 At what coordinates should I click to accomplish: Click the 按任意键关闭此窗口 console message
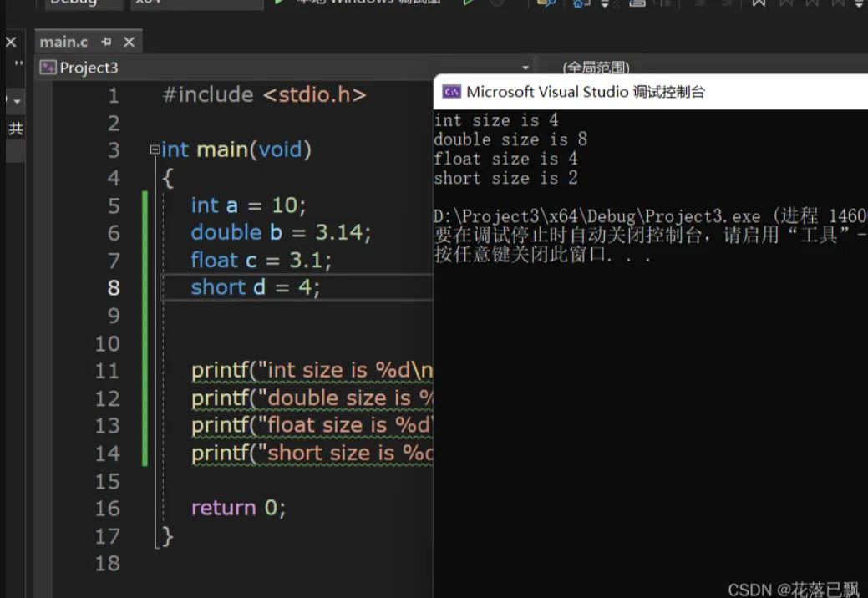542,255
